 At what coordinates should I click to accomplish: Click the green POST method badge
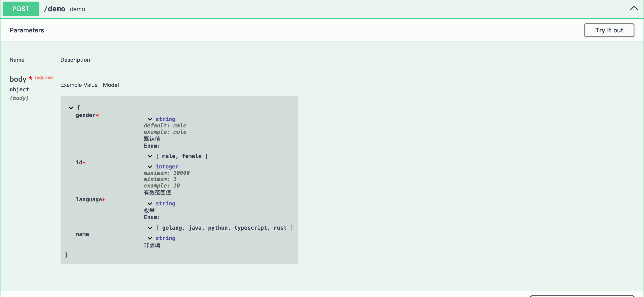[21, 9]
